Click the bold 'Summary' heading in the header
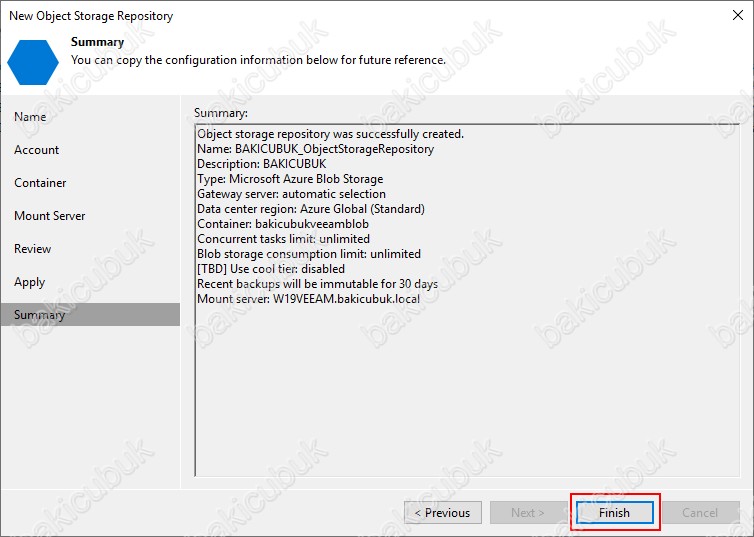The image size is (754, 537). [98, 42]
